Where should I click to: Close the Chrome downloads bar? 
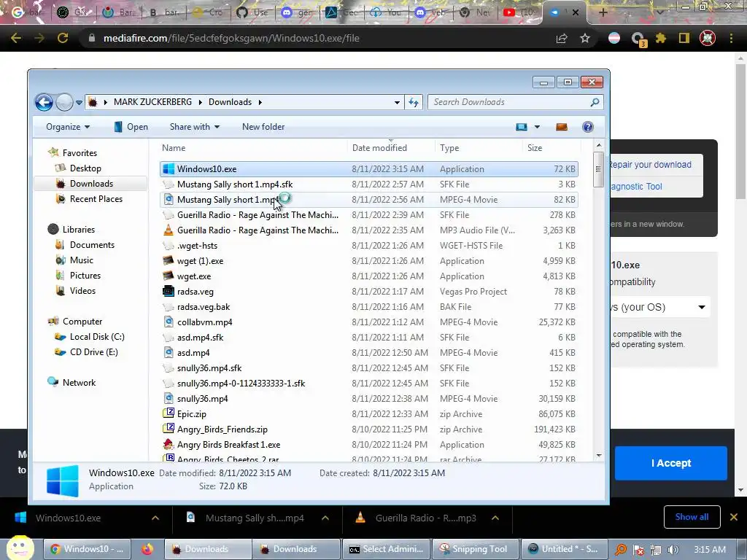pos(734,517)
